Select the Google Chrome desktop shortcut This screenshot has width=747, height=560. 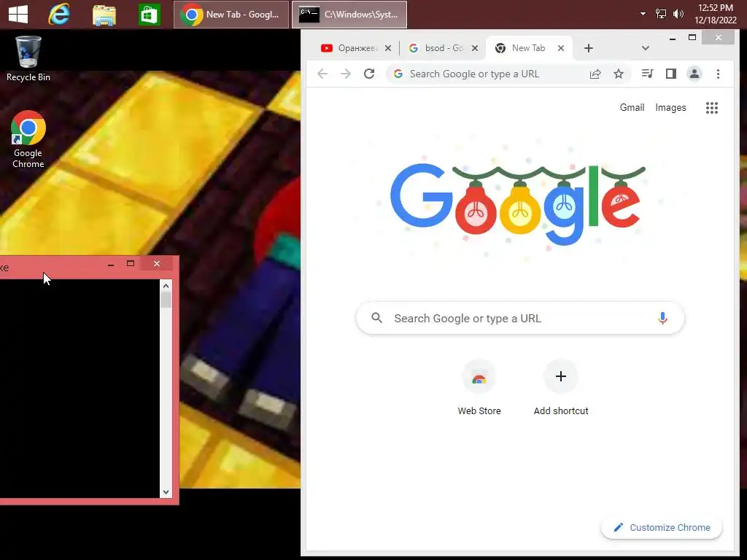pyautogui.click(x=28, y=139)
